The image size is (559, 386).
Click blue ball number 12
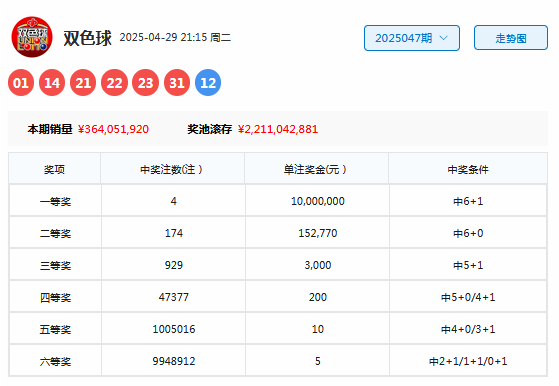pos(208,83)
